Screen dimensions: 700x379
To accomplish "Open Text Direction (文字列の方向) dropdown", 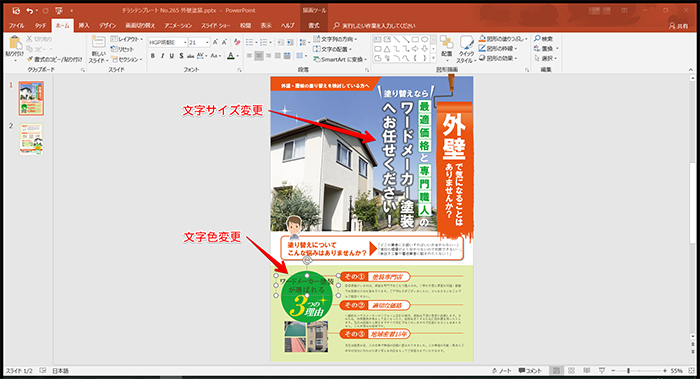I will click(x=335, y=39).
